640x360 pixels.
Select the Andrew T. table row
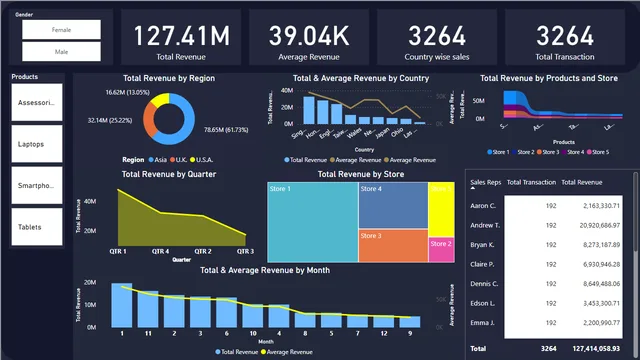point(546,225)
